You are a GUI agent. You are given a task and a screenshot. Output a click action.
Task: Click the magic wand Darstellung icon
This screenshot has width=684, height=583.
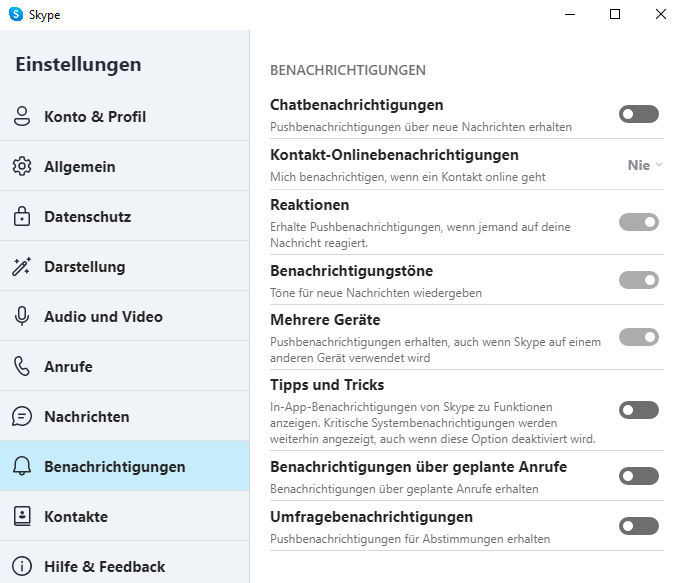tap(21, 266)
